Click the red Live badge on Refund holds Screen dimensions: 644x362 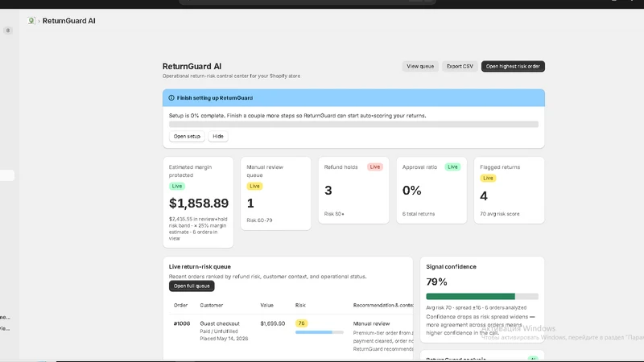374,167
